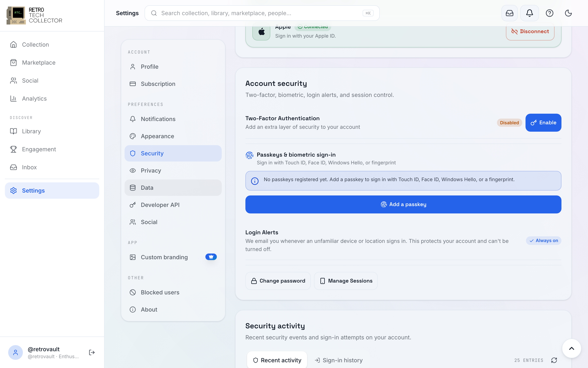Open Analytics in the sidebar

[52, 99]
